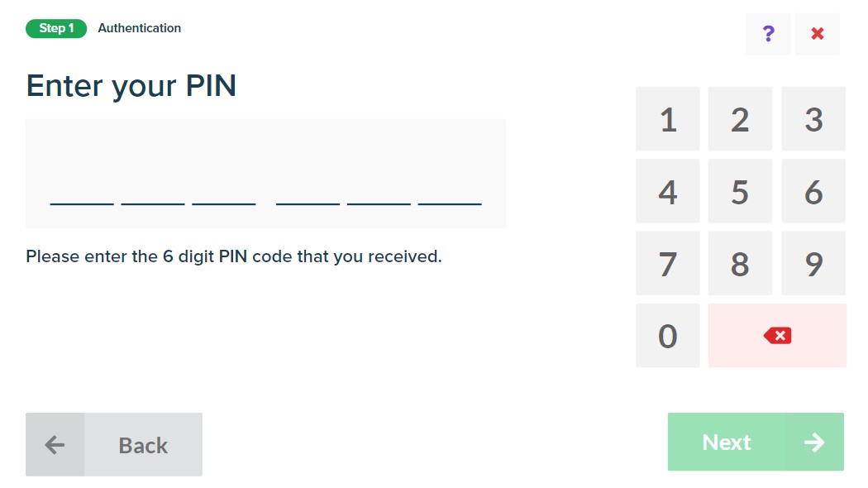Tap keypad number 7
868x488 pixels.
[667, 264]
